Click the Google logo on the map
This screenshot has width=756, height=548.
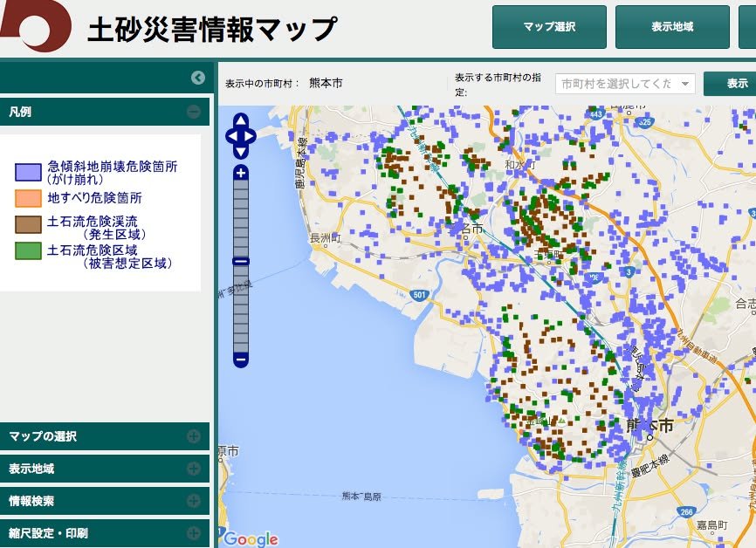[x=250, y=538]
